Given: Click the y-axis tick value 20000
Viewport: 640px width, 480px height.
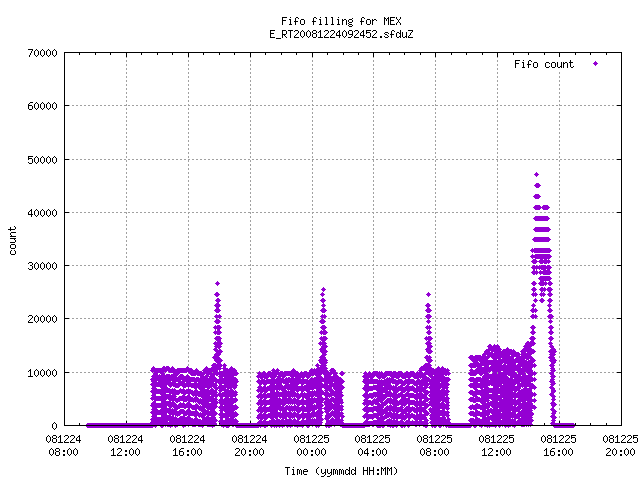Looking at the screenshot, I should (x=42, y=319).
